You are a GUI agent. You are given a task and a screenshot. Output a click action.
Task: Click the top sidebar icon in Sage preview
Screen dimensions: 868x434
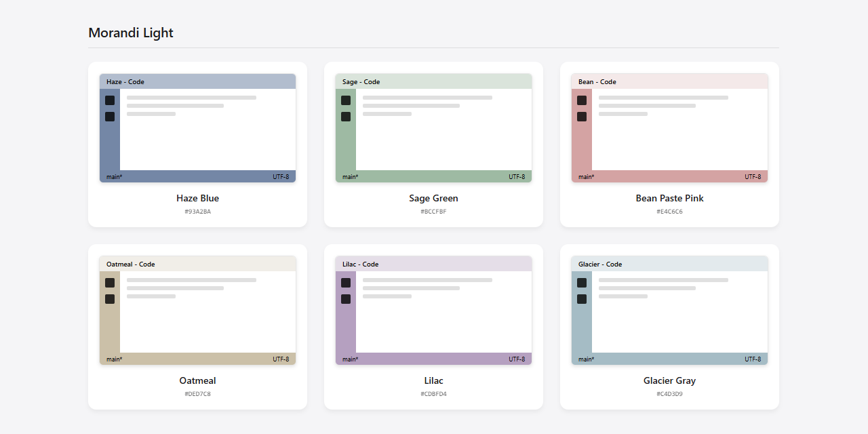(x=346, y=100)
